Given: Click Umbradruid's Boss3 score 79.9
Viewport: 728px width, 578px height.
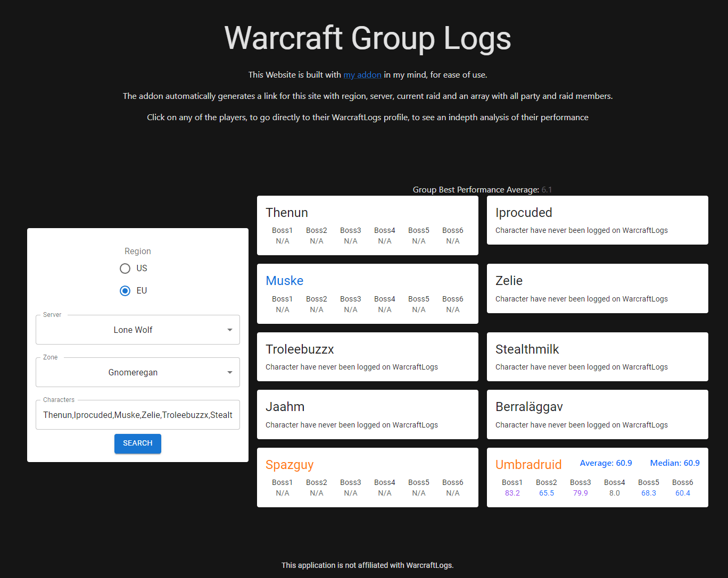Looking at the screenshot, I should pyautogui.click(x=581, y=493).
